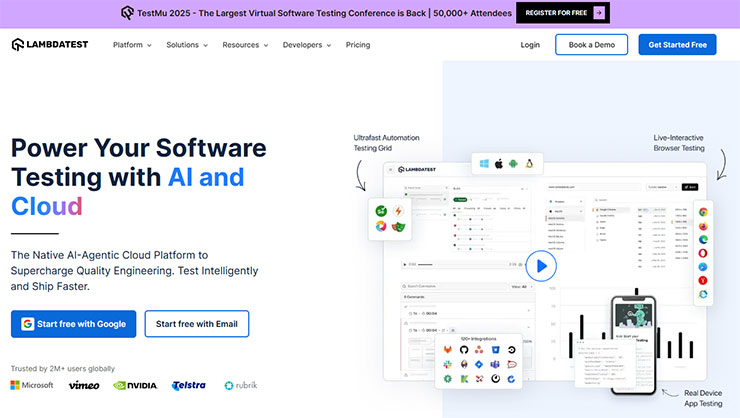Click the Vimeo logo
740x418 pixels.
point(84,385)
